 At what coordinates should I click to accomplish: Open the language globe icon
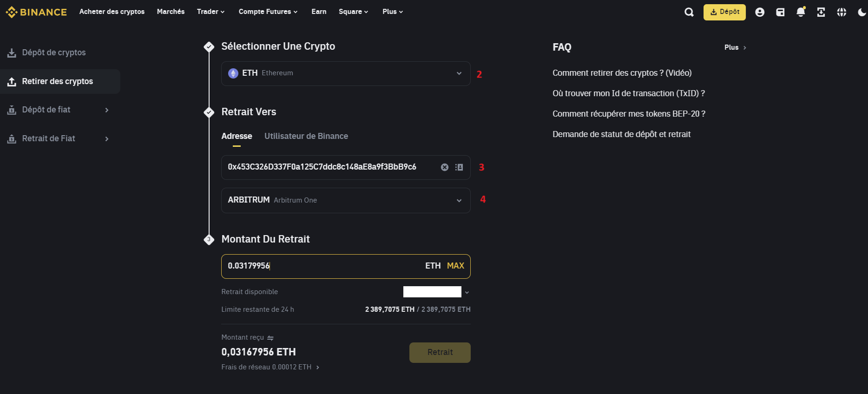pyautogui.click(x=842, y=12)
